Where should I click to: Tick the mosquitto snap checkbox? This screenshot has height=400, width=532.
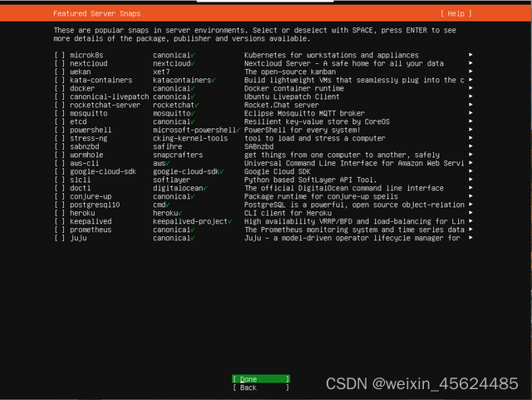59,113
